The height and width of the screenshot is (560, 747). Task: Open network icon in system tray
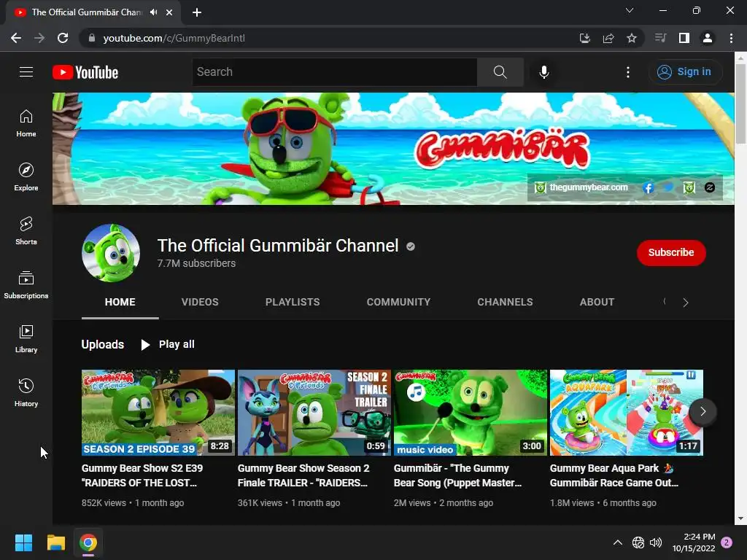point(638,542)
